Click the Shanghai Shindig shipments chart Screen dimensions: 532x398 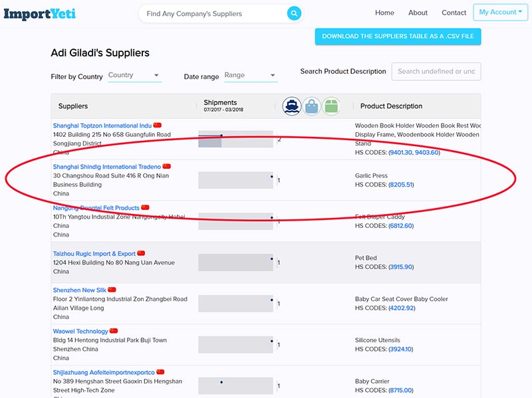[235, 180]
